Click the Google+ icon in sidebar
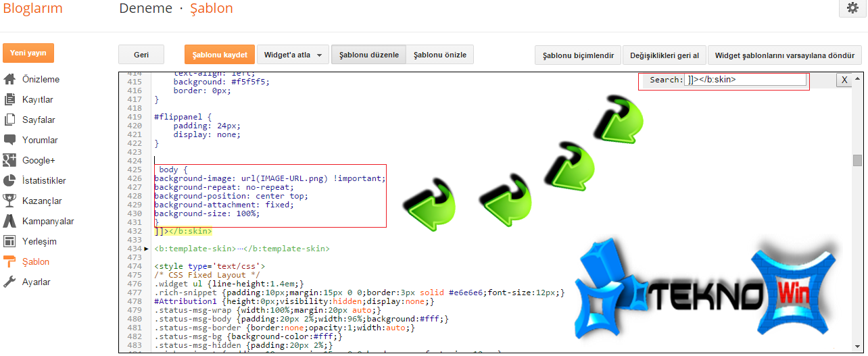Image resolution: width=868 pixels, height=356 pixels. pos(9,160)
